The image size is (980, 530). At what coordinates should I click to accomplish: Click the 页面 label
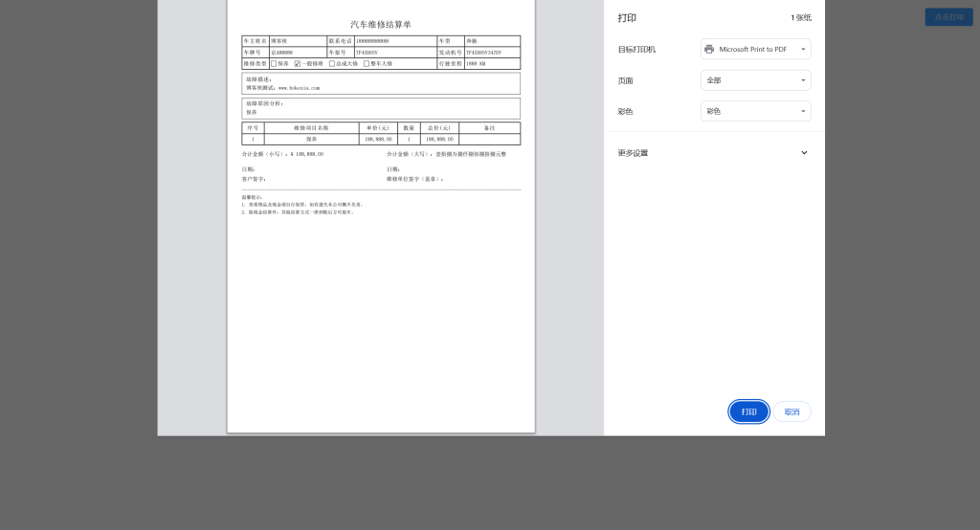[x=625, y=80]
